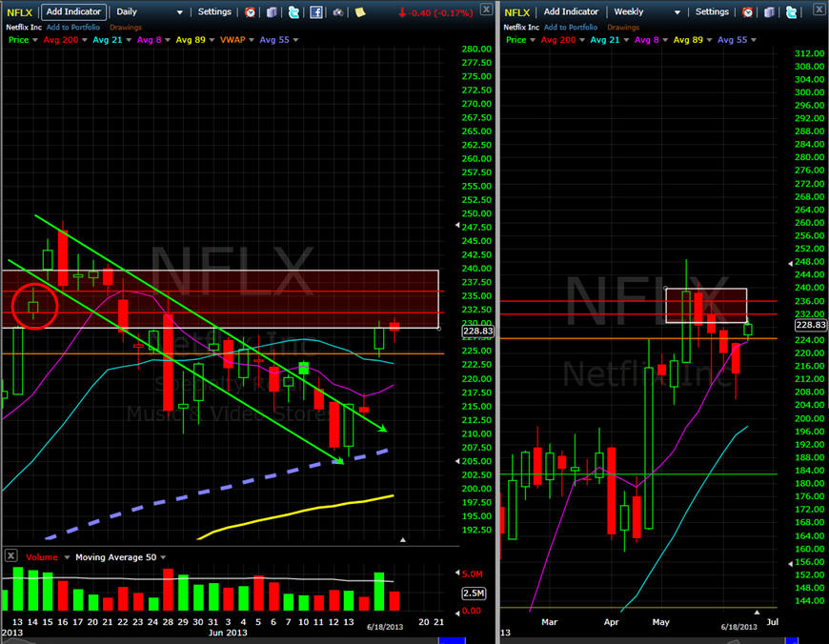Click the NFLX ticker symbol in Weekly chart

tap(517, 12)
